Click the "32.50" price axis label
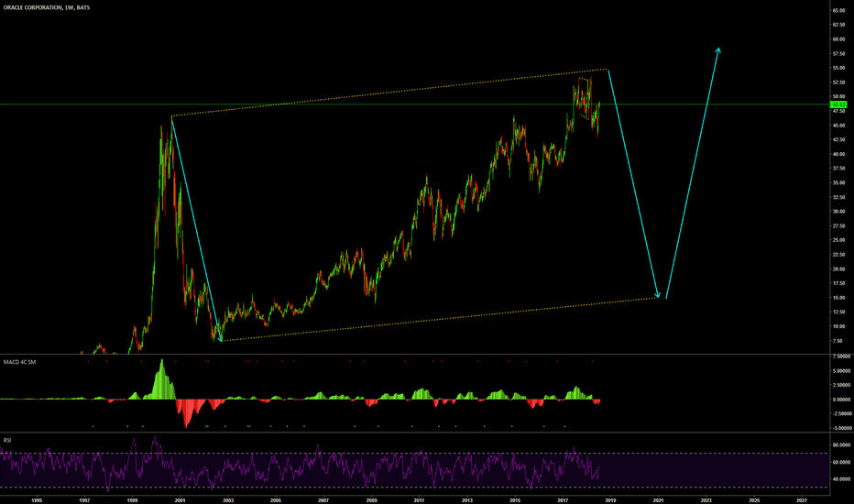854x504 pixels. (838, 197)
